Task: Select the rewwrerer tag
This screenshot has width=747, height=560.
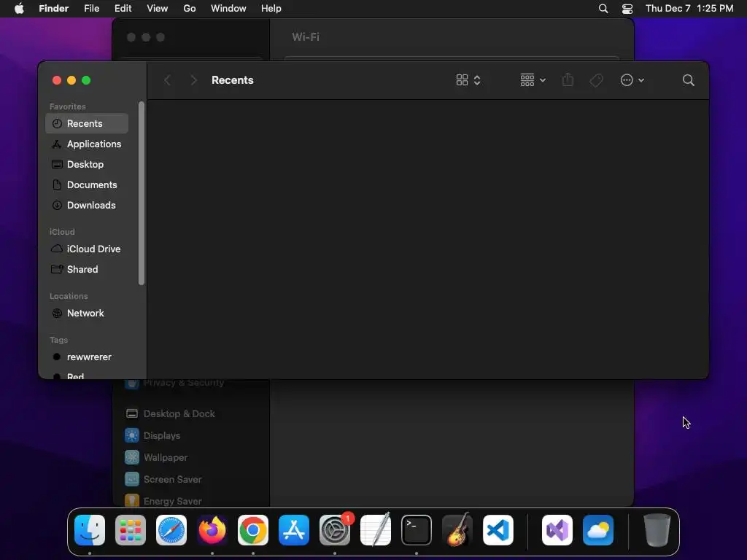Action: tap(87, 357)
